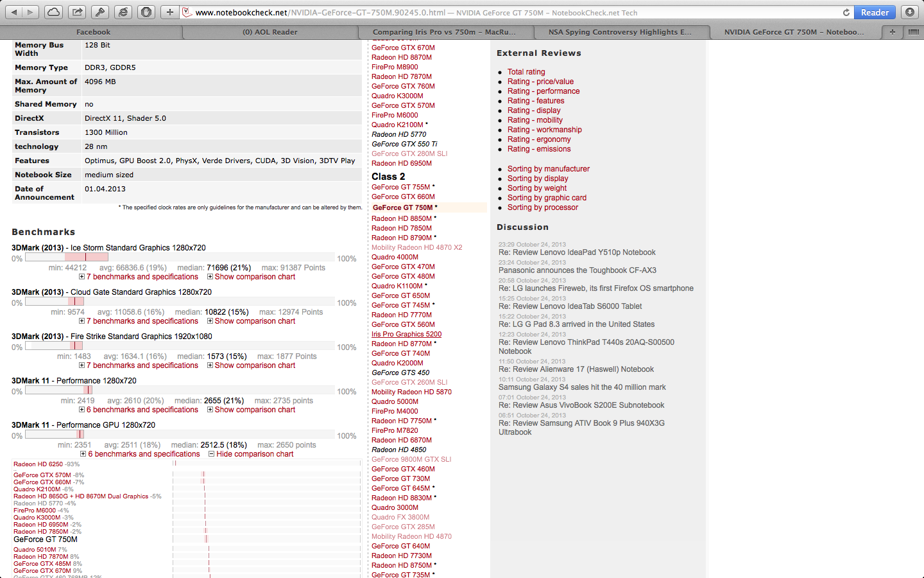The height and width of the screenshot is (578, 924).
Task: Open the Quadro K1100M link
Action: tap(397, 286)
